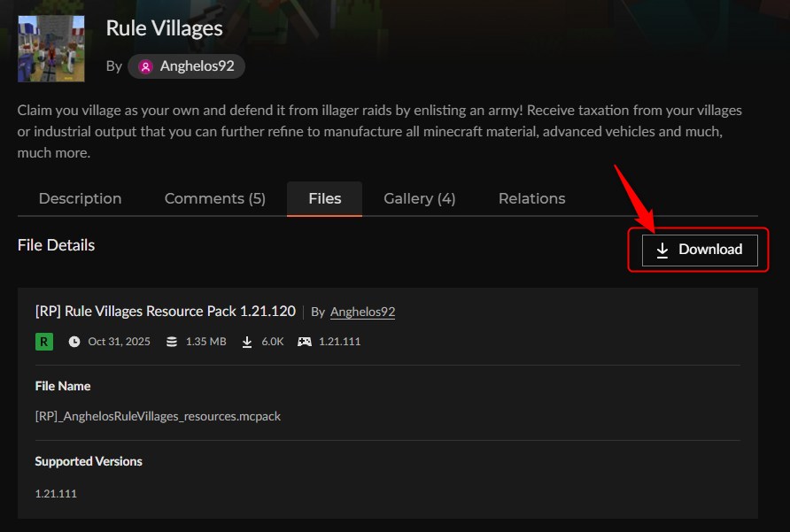790x532 pixels.
Task: Click the File Details heading
Action: (x=56, y=245)
